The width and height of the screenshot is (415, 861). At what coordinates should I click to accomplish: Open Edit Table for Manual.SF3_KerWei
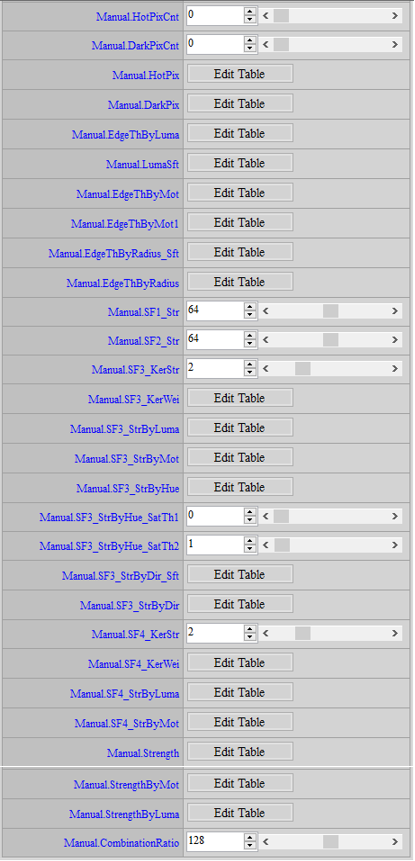pos(240,398)
